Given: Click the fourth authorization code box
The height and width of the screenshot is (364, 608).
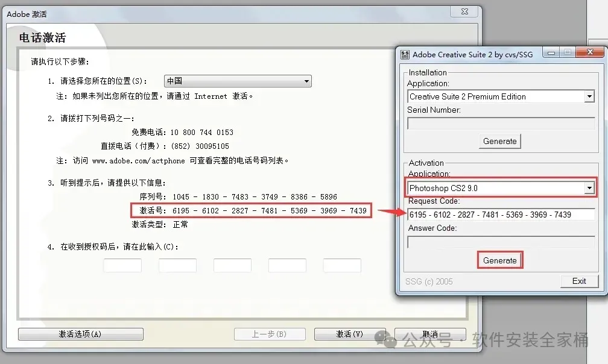Looking at the screenshot, I should pos(287,266).
